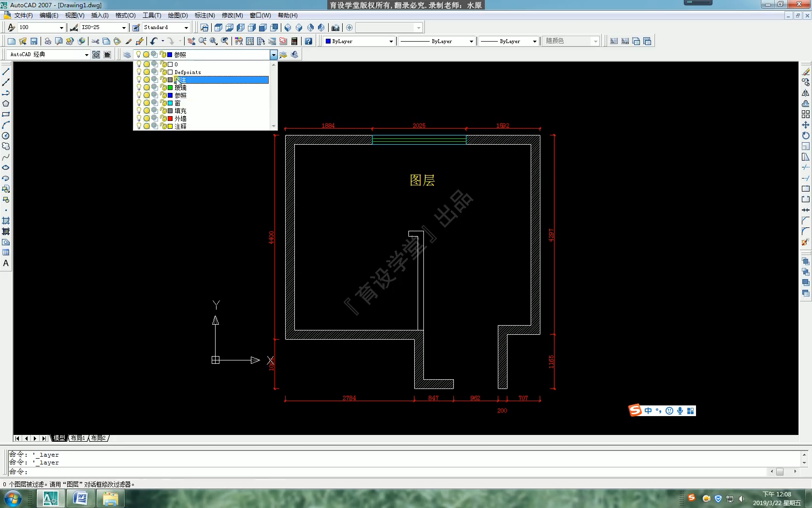
Task: Select the Move tool in modify toolbar
Action: coord(805,125)
